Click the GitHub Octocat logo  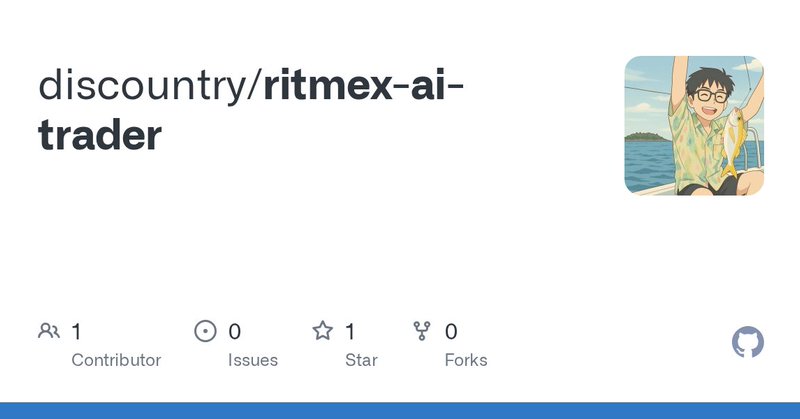pyautogui.click(x=748, y=343)
